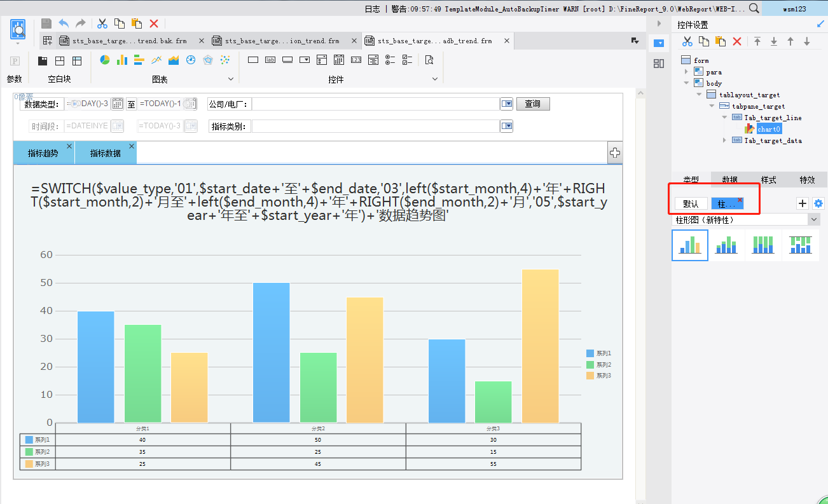The width and height of the screenshot is (828, 504).
Task: Click the move down arrow in widget panel
Action: pyautogui.click(x=807, y=41)
